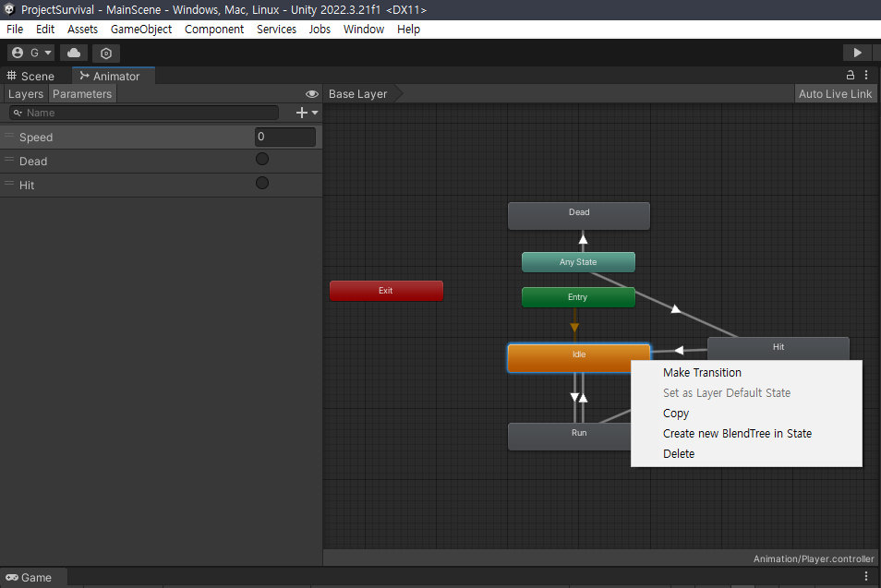Screen dimensions: 881x588
Task: Click the Unity logo in title bar
Action: coord(9,9)
